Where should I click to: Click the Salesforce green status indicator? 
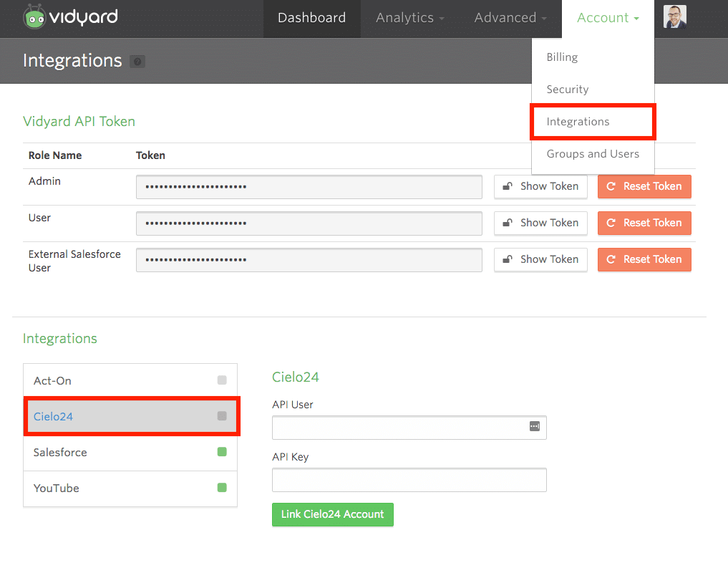point(222,452)
